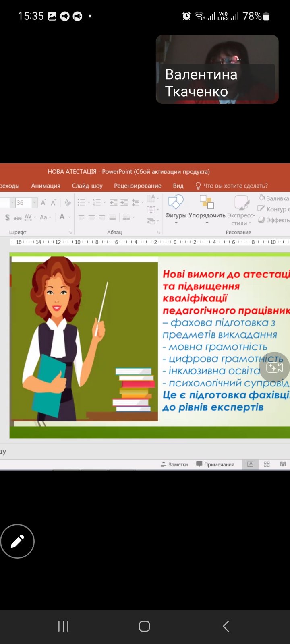Toggle justify text alignment
Viewport: 290px width, 644px height.
click(x=112, y=217)
